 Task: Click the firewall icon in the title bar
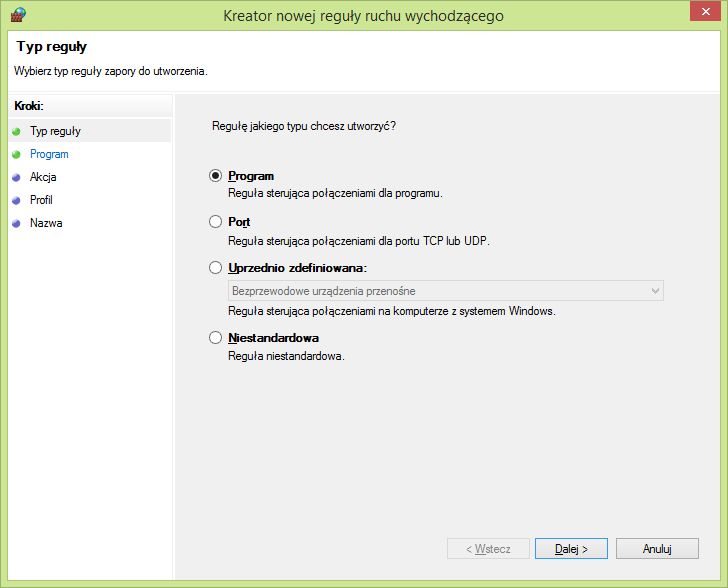[18, 14]
